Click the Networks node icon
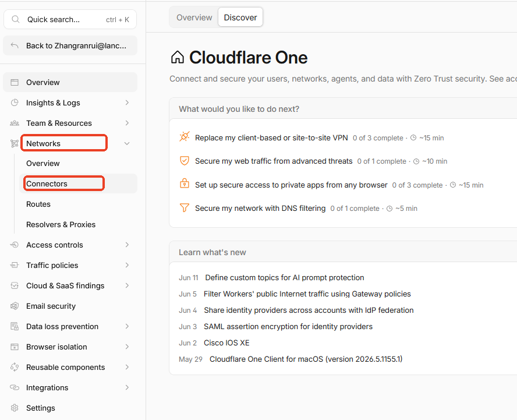Image resolution: width=517 pixels, height=420 pixels. [x=15, y=143]
